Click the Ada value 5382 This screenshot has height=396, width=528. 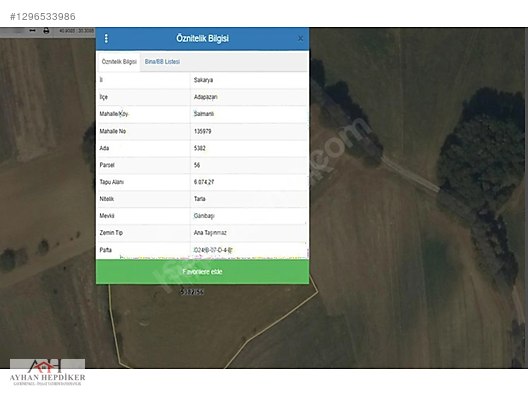click(x=200, y=148)
